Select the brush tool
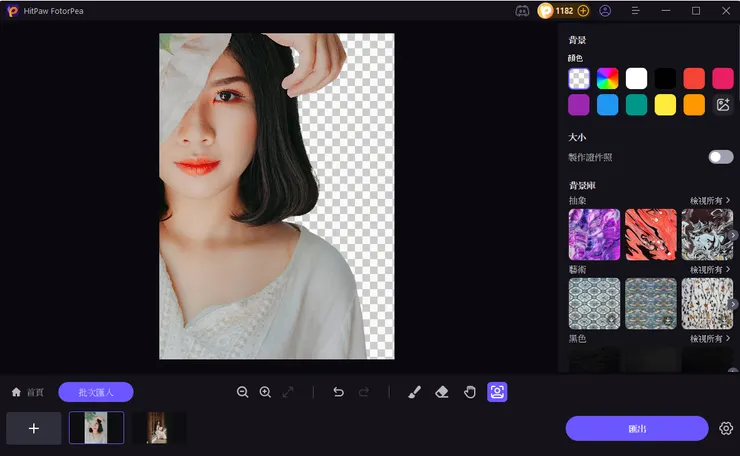The image size is (740, 456). click(x=414, y=392)
